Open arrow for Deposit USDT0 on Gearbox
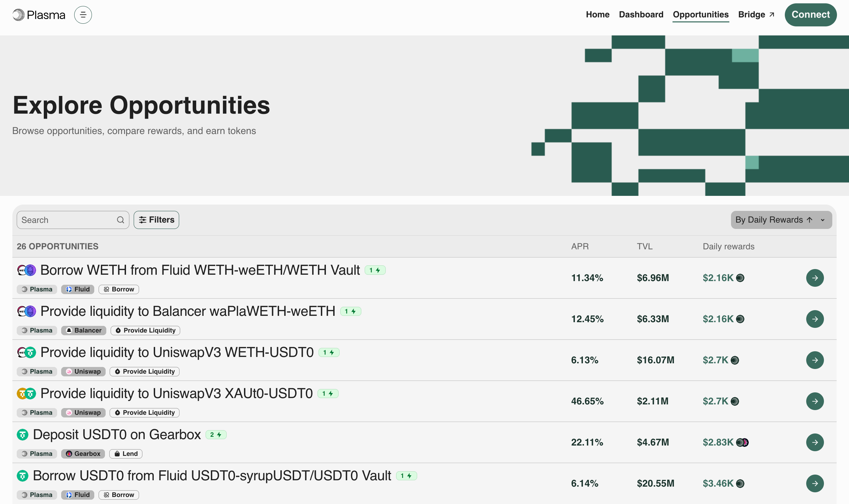The width and height of the screenshot is (849, 504). [814, 442]
